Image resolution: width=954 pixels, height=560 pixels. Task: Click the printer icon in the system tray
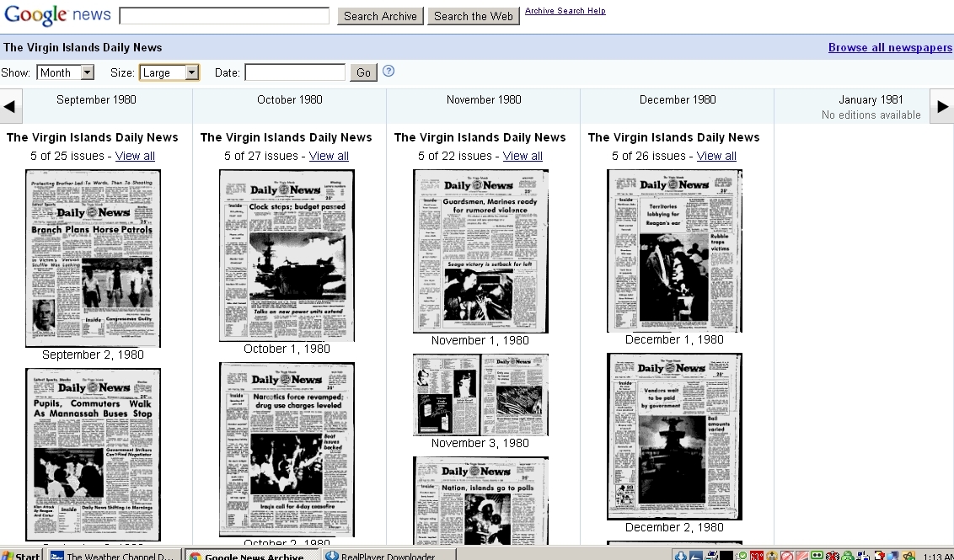pyautogui.click(x=710, y=555)
